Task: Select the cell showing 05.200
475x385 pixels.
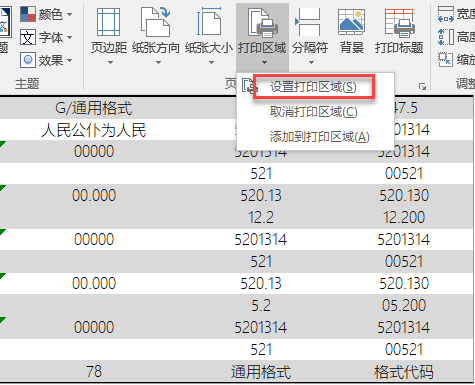Action: (x=403, y=305)
